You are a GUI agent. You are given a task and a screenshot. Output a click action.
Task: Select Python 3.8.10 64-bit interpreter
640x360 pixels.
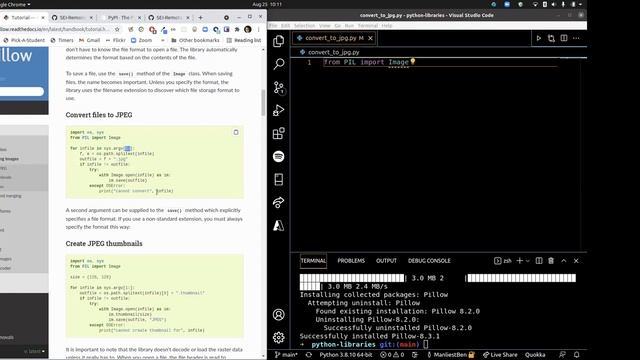[345, 355]
